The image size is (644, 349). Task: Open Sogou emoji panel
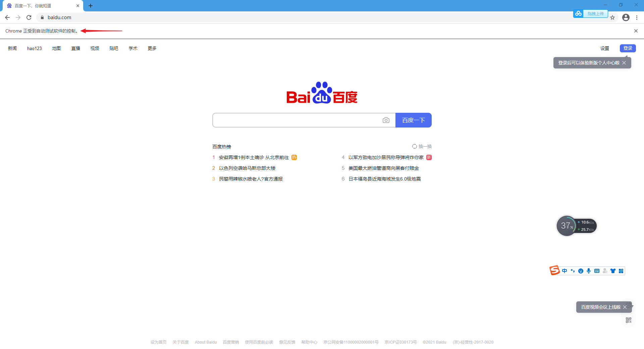(x=581, y=271)
